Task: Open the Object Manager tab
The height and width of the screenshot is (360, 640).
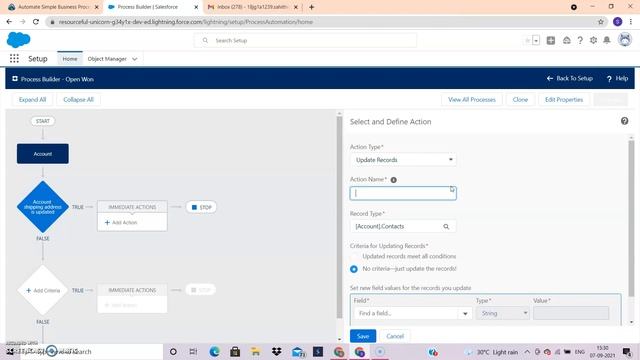Action: point(107,59)
